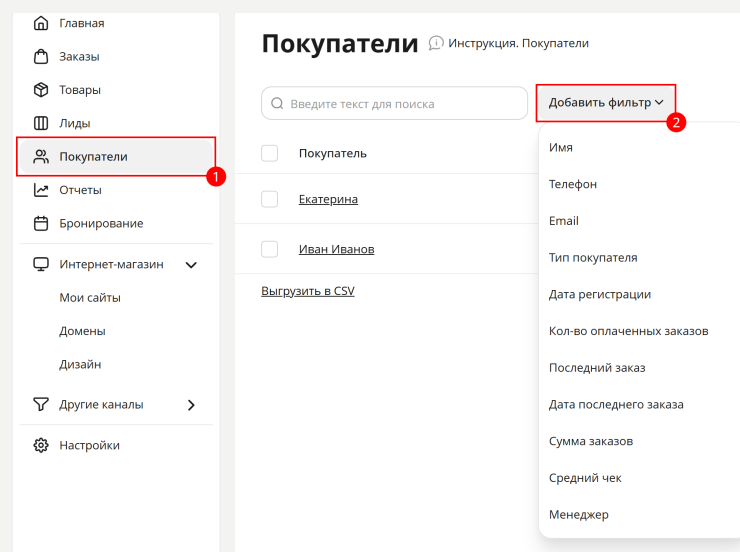Go to Настройки in the sidebar
The width and height of the screenshot is (740, 552).
[x=89, y=445]
